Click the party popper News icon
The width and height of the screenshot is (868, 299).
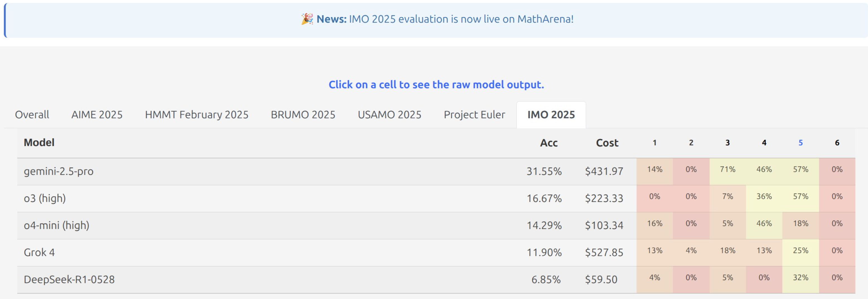point(307,19)
